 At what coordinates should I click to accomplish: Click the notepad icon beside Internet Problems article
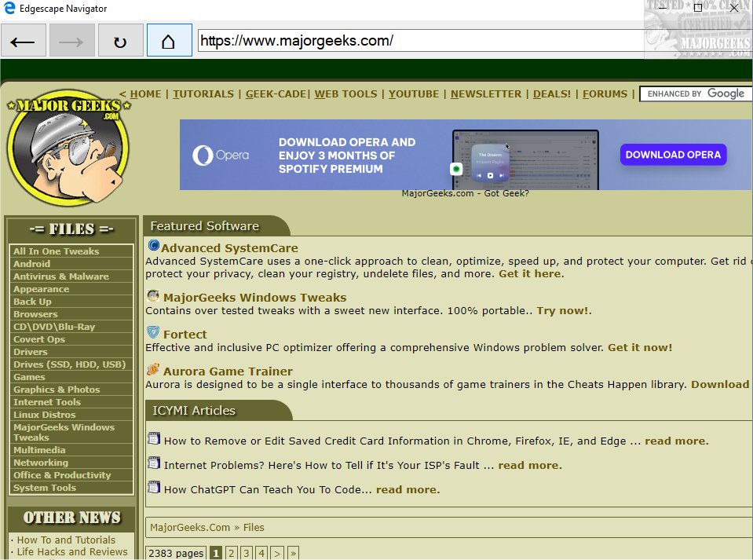(x=154, y=463)
